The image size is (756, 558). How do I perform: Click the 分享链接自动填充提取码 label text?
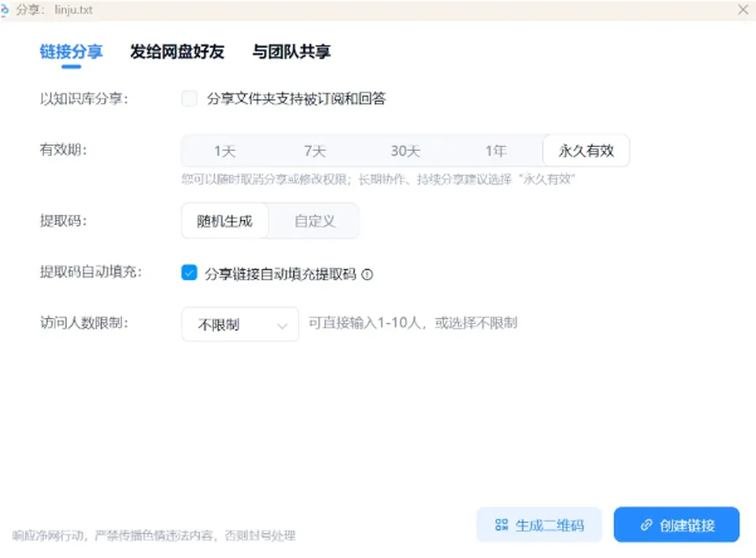[280, 274]
